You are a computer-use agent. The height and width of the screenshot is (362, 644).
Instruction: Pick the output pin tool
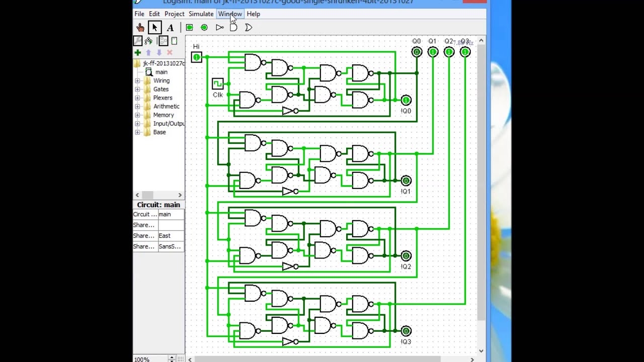(x=204, y=28)
